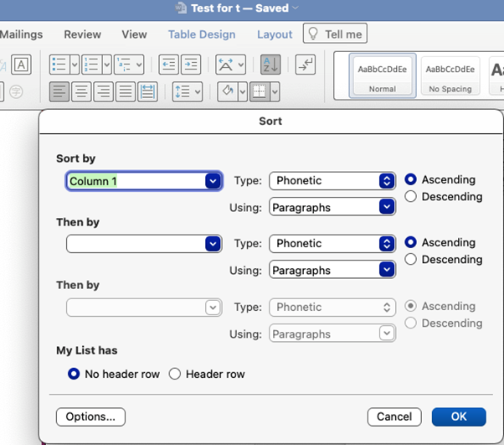Apply the Normal style

point(383,76)
